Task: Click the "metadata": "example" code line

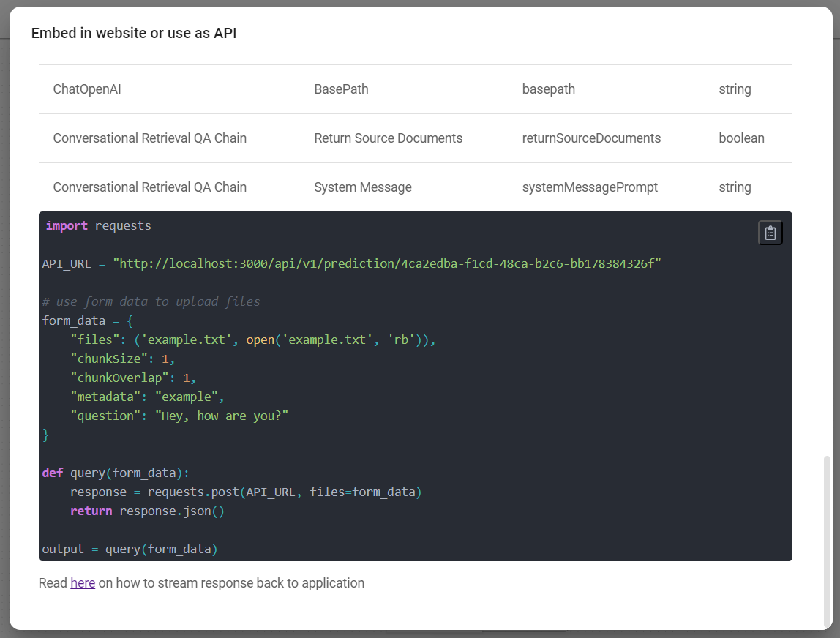Action: tap(147, 397)
